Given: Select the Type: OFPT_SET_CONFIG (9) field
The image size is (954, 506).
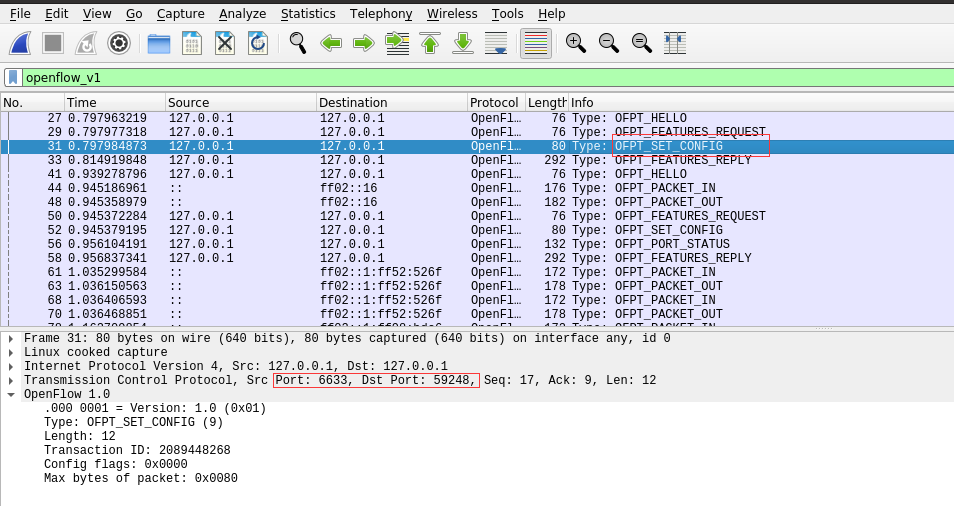Looking at the screenshot, I should [x=133, y=422].
